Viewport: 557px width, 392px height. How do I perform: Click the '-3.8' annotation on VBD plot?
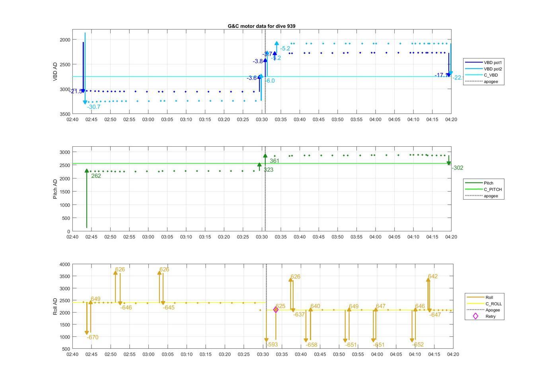point(258,61)
